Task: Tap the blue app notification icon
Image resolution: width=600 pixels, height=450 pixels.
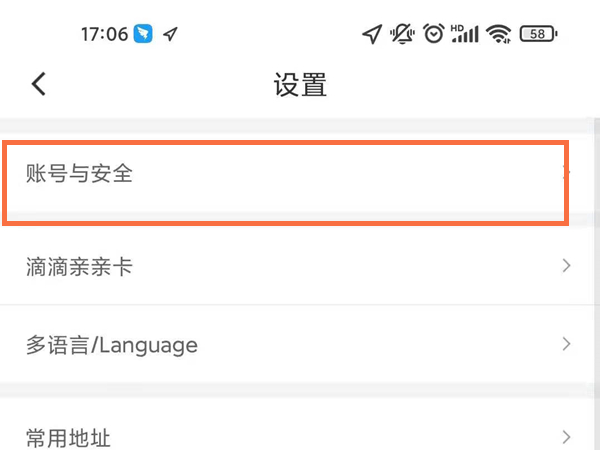Action: point(146,34)
